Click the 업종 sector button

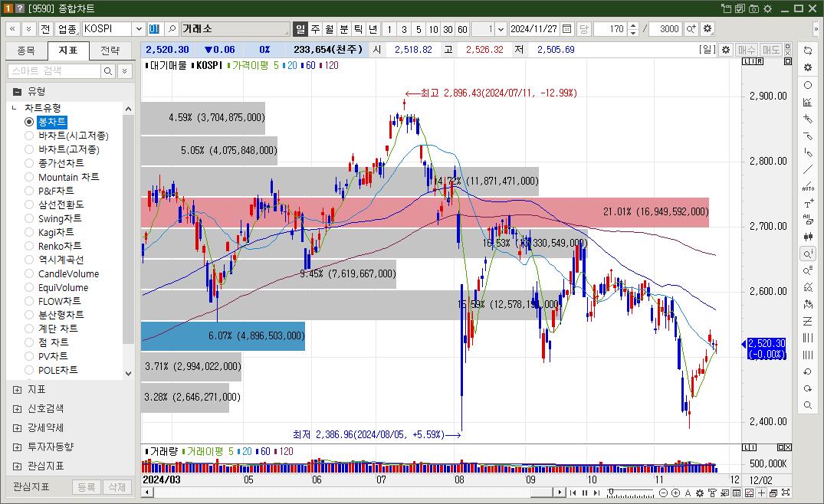(x=67, y=29)
